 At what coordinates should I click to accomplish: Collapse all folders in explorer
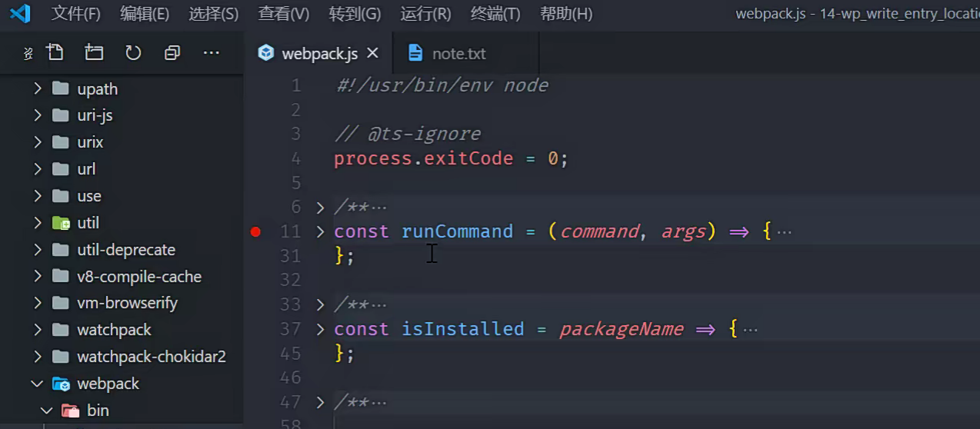tap(172, 52)
